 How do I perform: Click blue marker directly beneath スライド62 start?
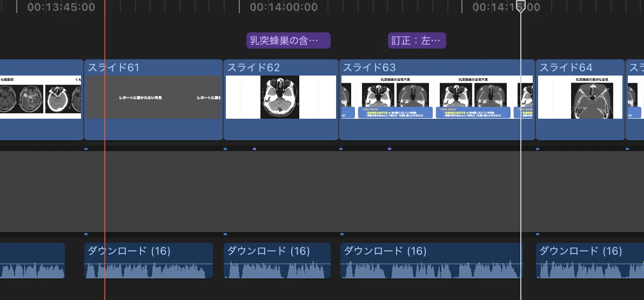coord(225,148)
